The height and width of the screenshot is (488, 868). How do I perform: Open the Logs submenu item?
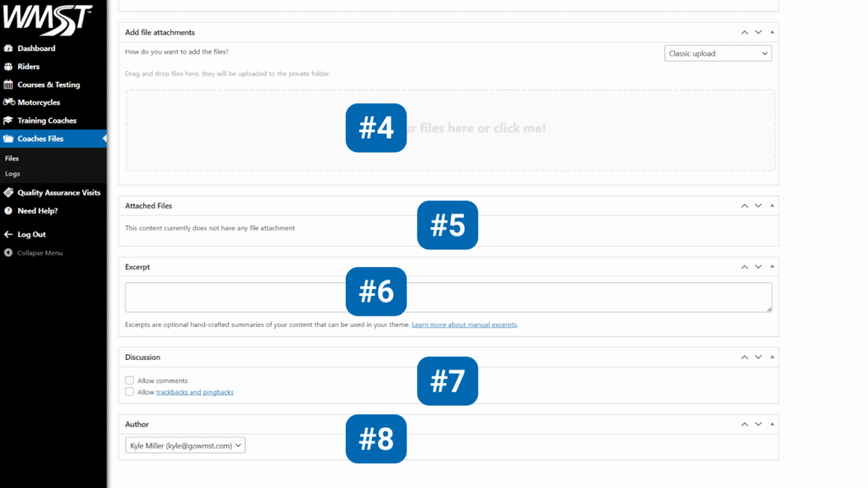pyautogui.click(x=13, y=174)
